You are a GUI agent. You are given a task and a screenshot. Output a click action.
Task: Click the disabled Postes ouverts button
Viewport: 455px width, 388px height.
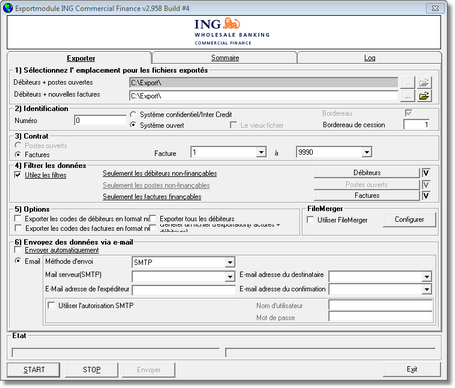pos(367,184)
